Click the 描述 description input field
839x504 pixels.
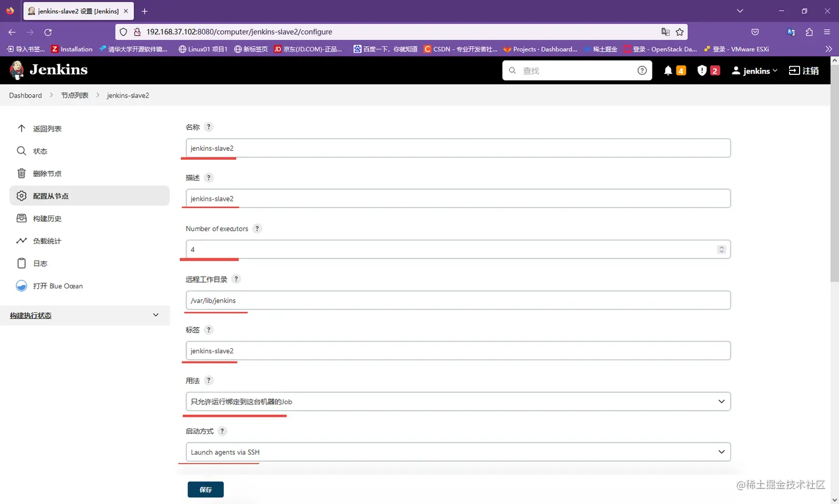click(x=458, y=198)
